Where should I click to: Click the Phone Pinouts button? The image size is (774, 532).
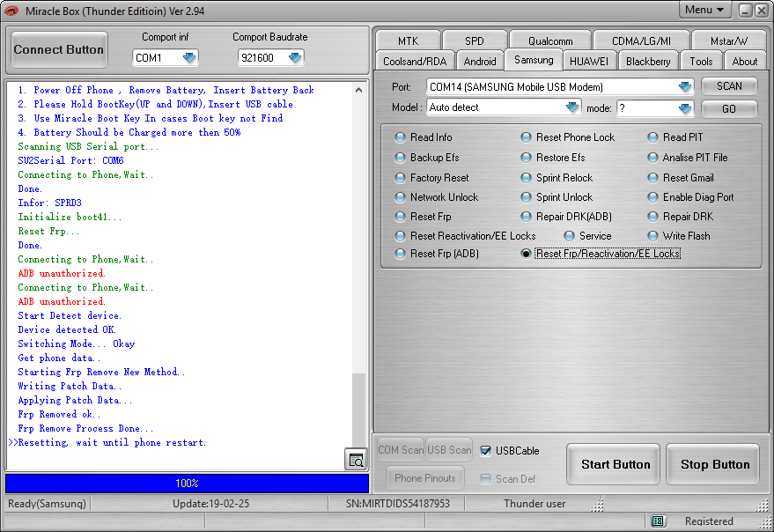tap(425, 477)
